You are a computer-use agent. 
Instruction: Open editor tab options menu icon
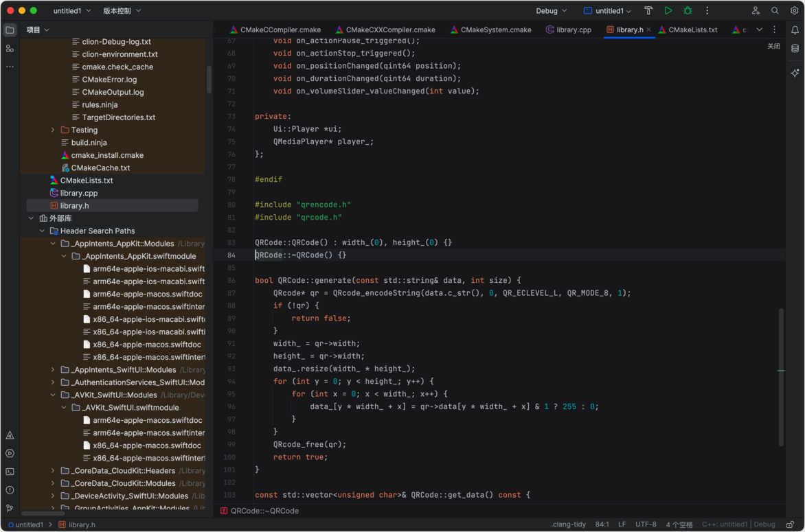(x=775, y=30)
